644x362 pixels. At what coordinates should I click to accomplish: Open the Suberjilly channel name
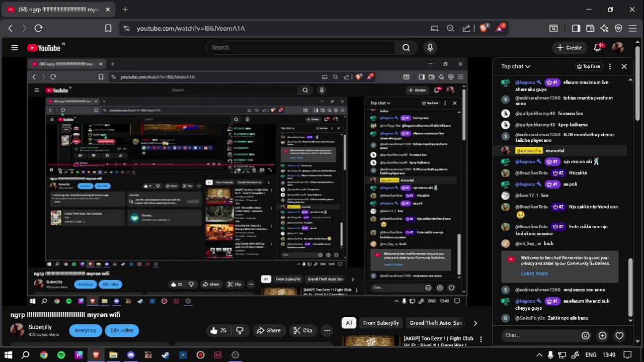(x=40, y=327)
